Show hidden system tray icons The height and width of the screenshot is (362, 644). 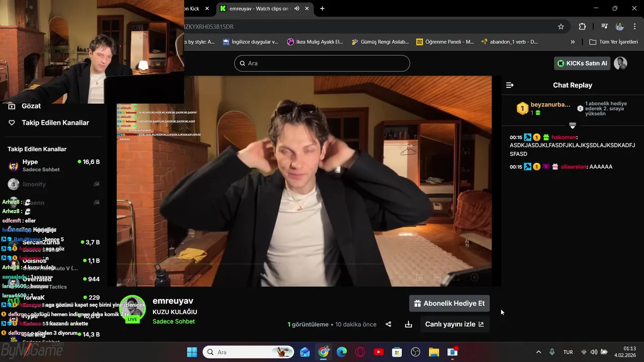pos(538,352)
